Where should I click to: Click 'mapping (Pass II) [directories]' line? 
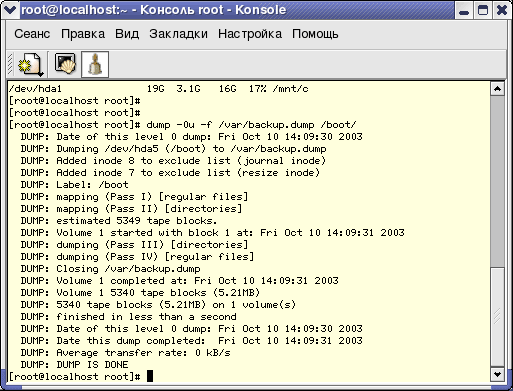(131, 209)
